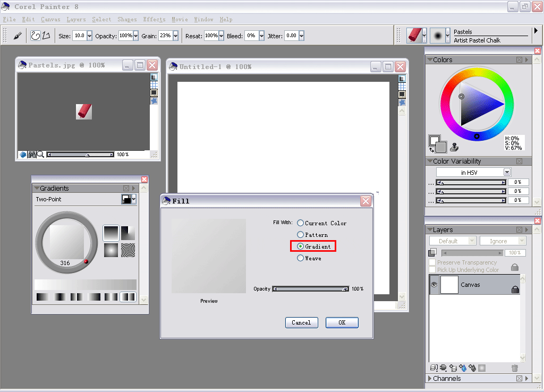
Task: Click the New Liquid Ink Layer icon
Action: click(x=472, y=368)
